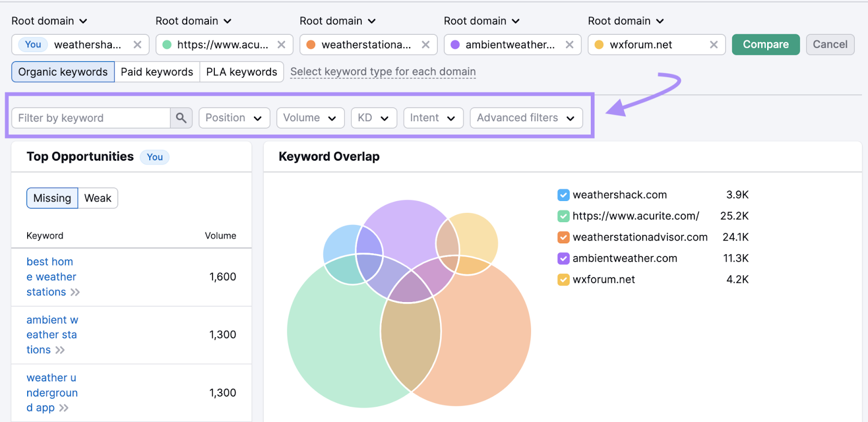This screenshot has height=422, width=868.
Task: Click arrows icon after best home weather stations
Action: pos(75,292)
